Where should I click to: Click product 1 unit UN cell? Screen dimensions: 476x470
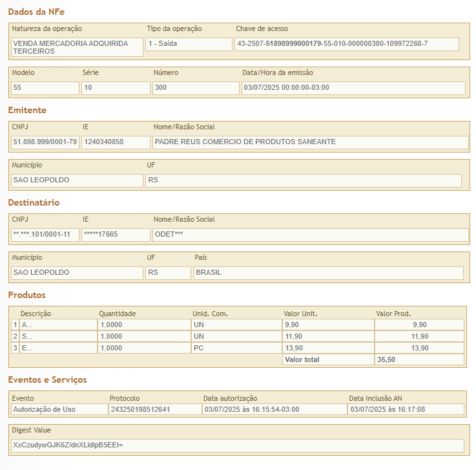point(236,325)
